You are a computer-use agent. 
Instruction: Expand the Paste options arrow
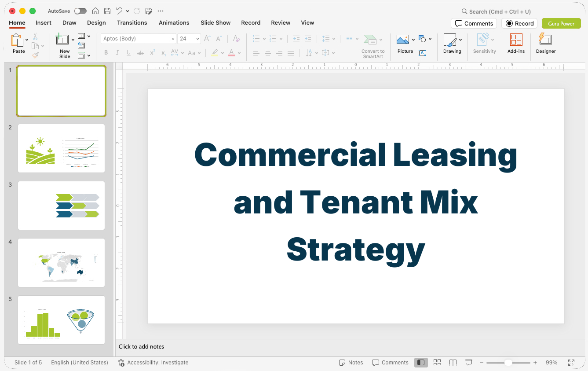tap(27, 40)
